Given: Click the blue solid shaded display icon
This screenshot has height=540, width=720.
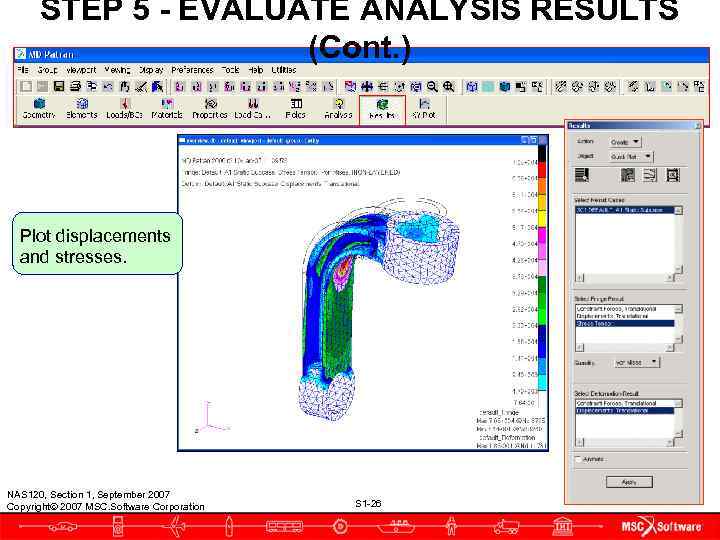Looking at the screenshot, I should coord(505,86).
